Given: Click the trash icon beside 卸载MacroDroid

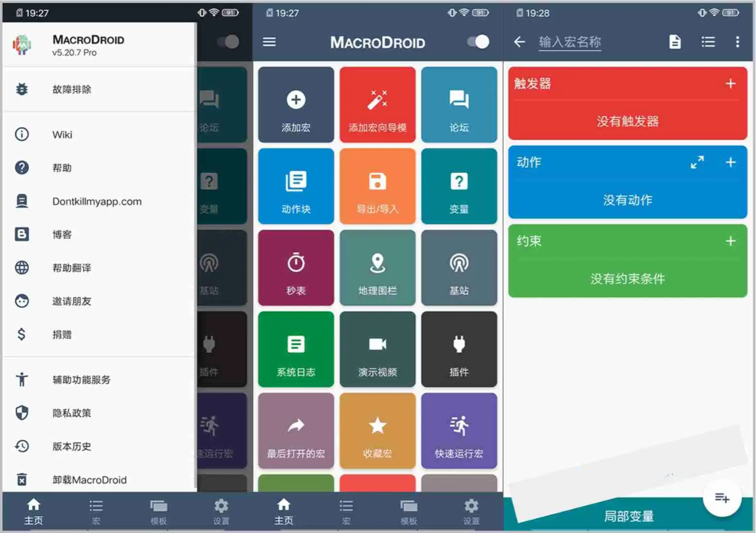Looking at the screenshot, I should click(22, 480).
